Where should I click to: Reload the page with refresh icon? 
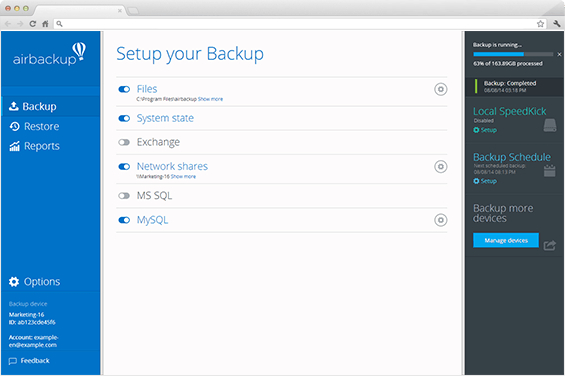point(32,24)
